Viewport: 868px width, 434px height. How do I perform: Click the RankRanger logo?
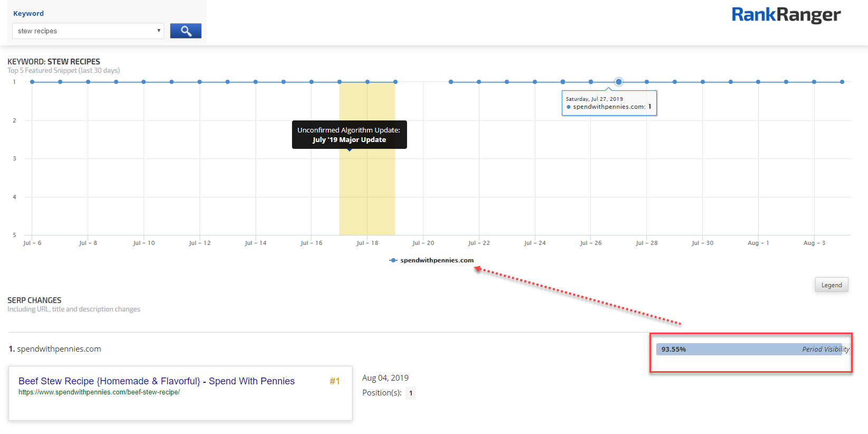[786, 15]
